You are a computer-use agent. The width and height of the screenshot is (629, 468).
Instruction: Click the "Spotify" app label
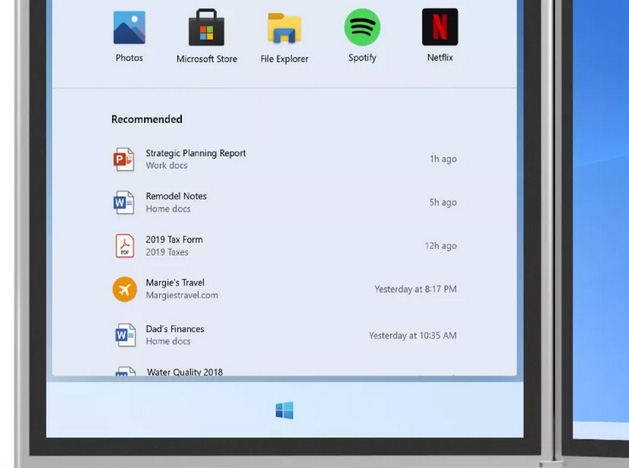tap(362, 58)
